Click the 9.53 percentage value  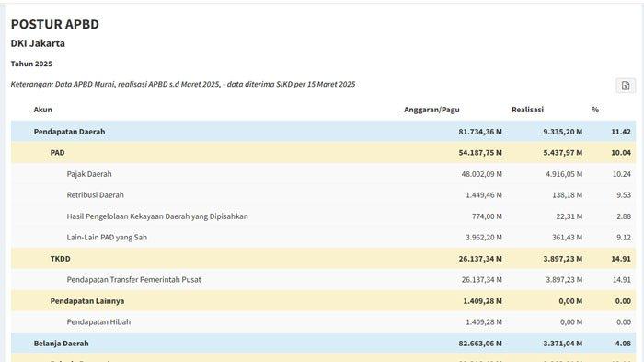pyautogui.click(x=624, y=195)
